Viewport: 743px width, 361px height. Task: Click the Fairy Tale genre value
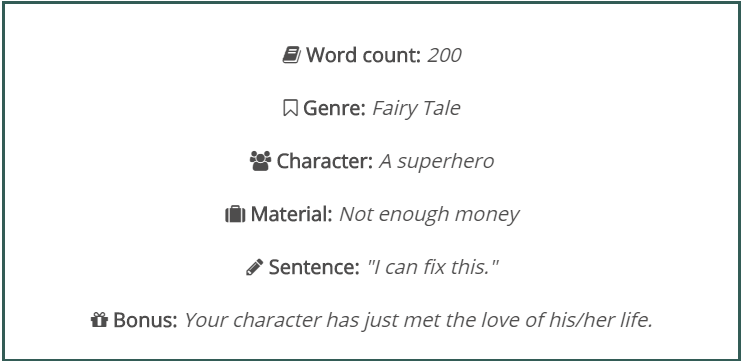[x=416, y=108]
